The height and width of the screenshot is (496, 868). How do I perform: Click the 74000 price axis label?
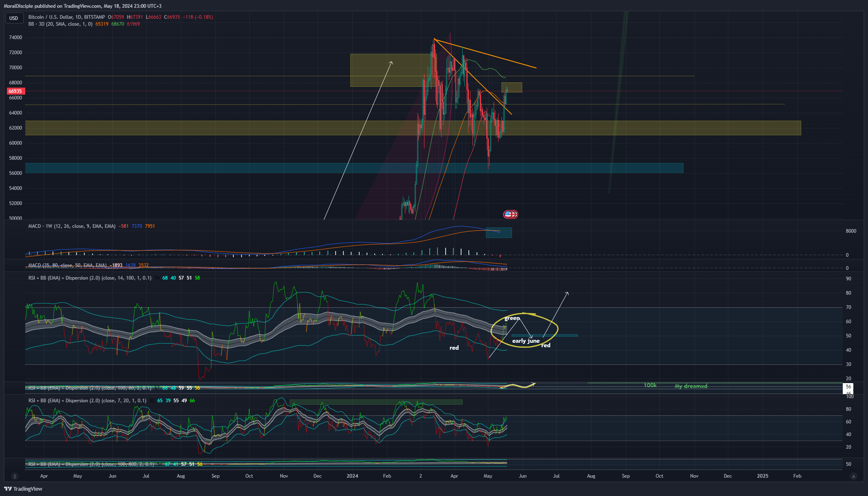click(x=15, y=37)
